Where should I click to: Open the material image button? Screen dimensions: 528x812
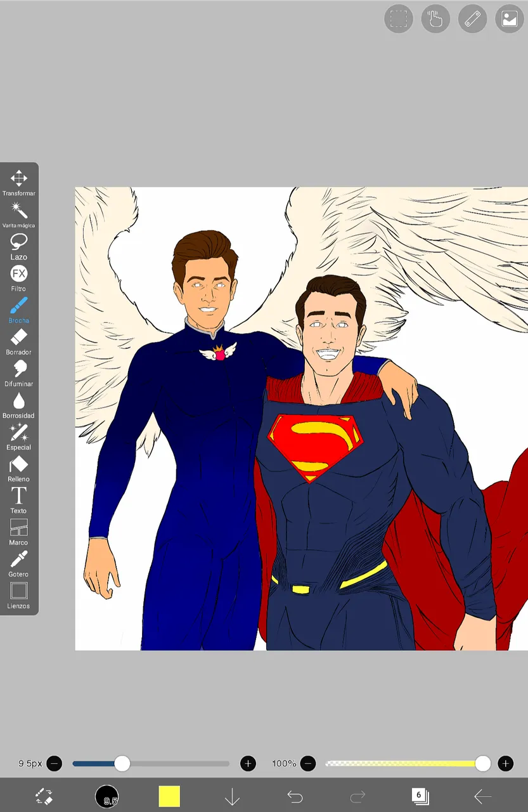point(509,18)
